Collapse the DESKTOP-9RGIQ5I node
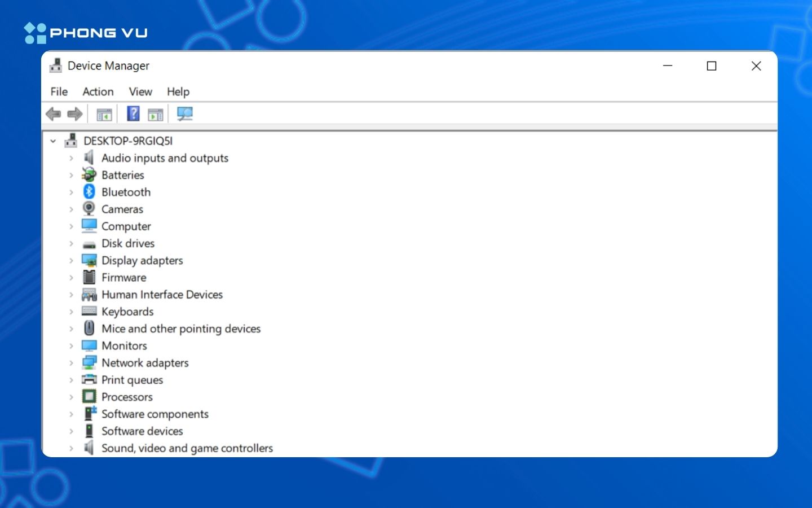 point(53,141)
